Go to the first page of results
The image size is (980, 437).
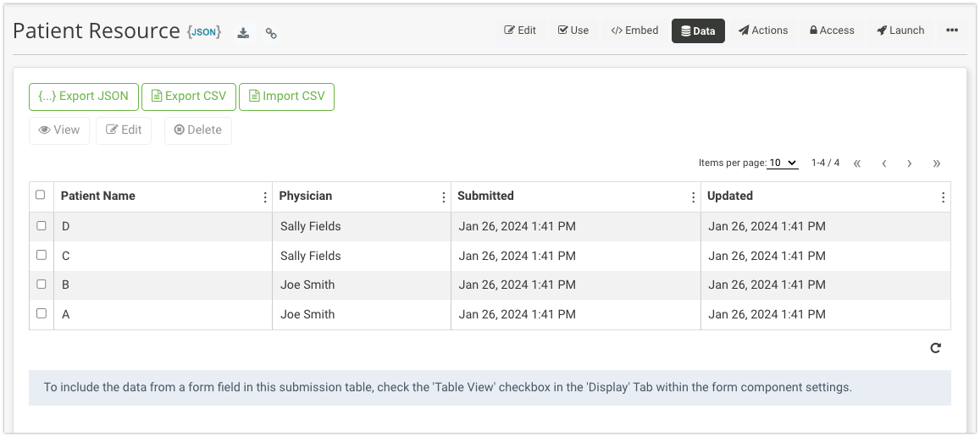[x=857, y=163]
